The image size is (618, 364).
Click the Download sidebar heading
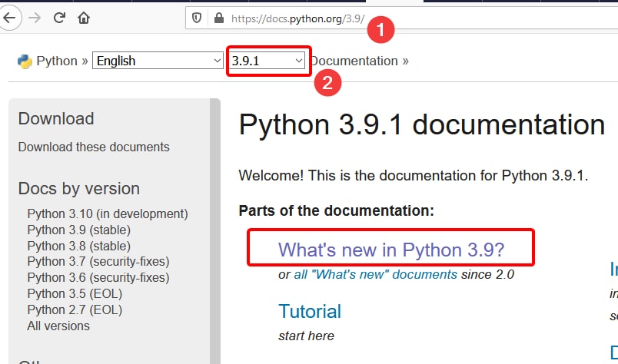point(56,118)
